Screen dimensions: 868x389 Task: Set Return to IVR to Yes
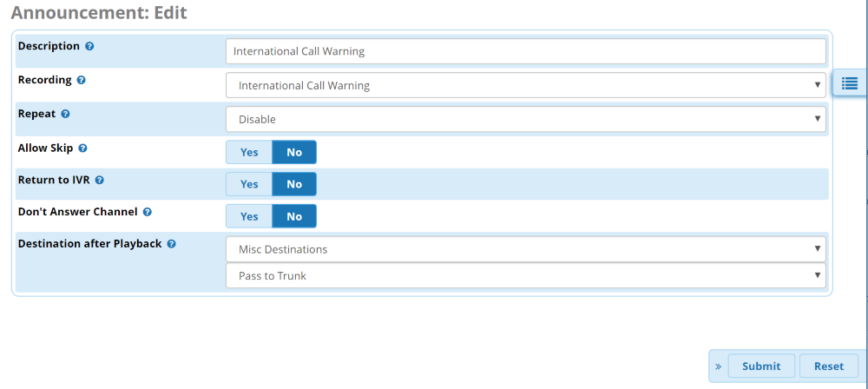(x=249, y=184)
